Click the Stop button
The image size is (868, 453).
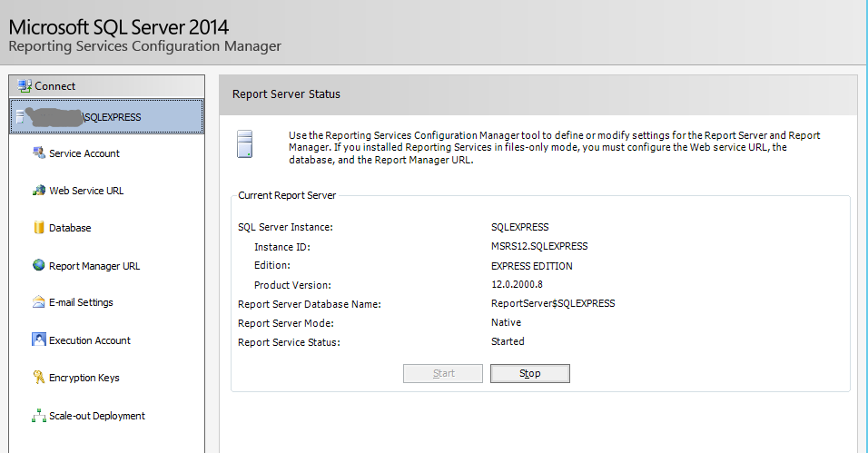click(529, 373)
